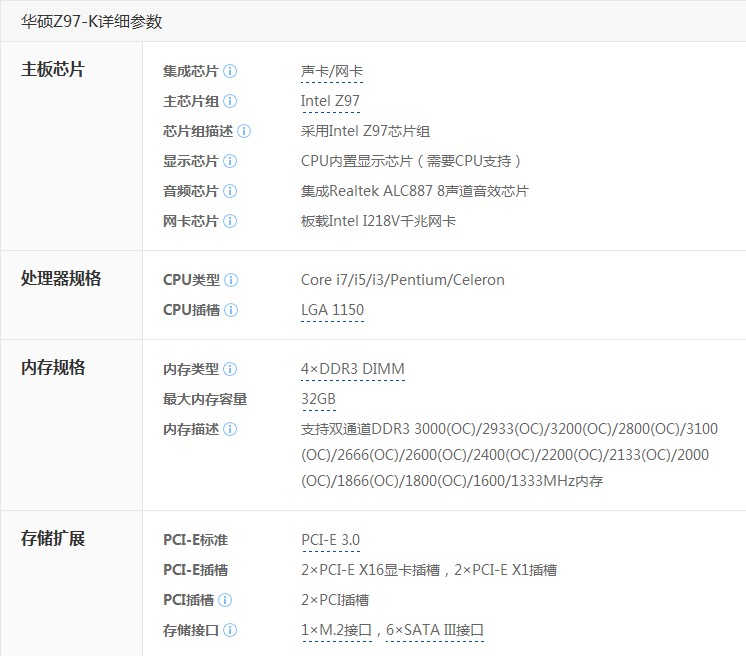
Task: Open the 1×M.2接口 link
Action: pos(336,630)
